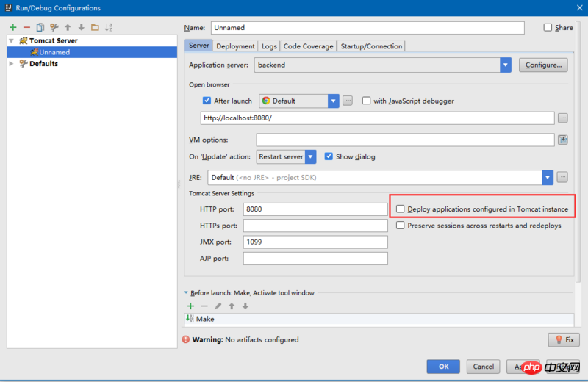Open the URL field's ellipsis browse button
This screenshot has height=382, width=588.
(x=562, y=118)
